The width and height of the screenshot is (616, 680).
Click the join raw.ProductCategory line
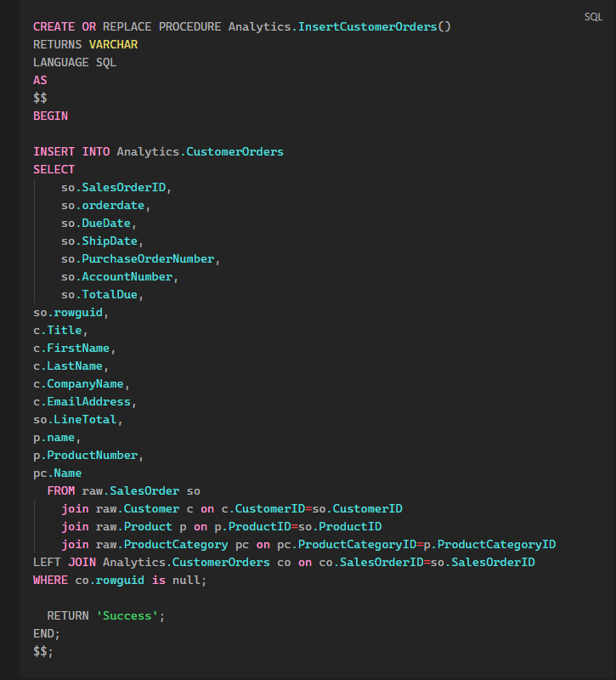(x=308, y=544)
